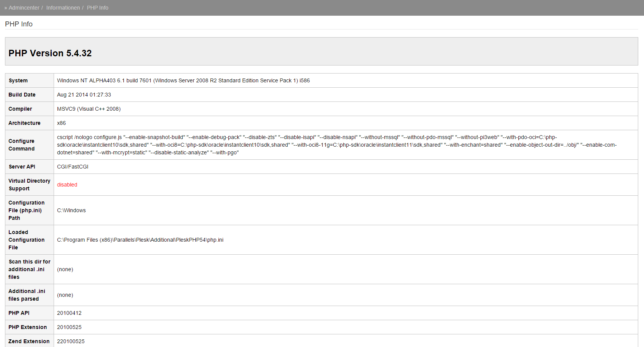Viewport: 644px width, 347px height.
Task: Click the Server API label
Action: point(22,167)
